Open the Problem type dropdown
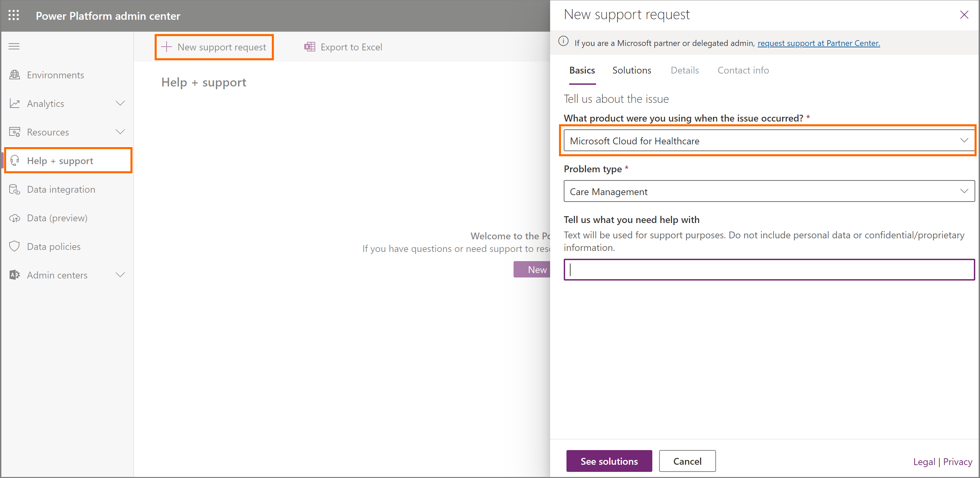 click(x=768, y=191)
